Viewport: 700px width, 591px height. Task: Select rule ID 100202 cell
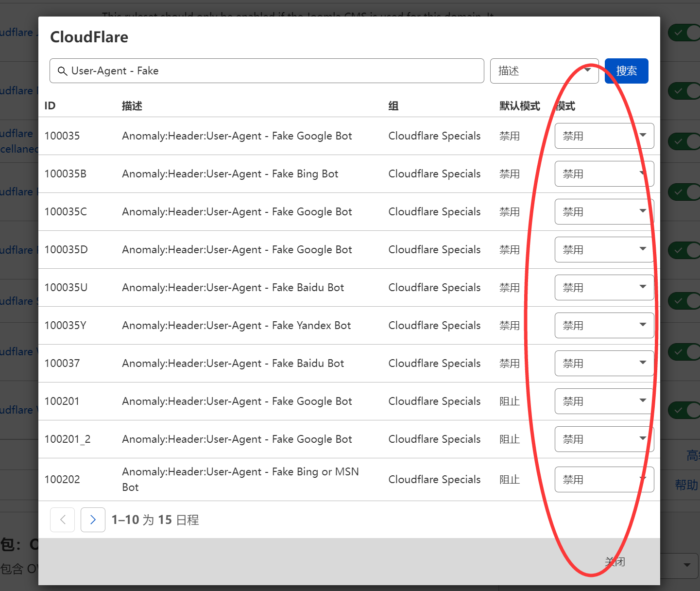click(62, 479)
